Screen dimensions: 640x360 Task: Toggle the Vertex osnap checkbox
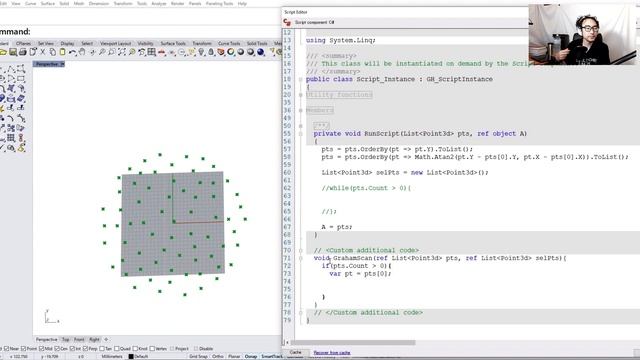click(152, 349)
